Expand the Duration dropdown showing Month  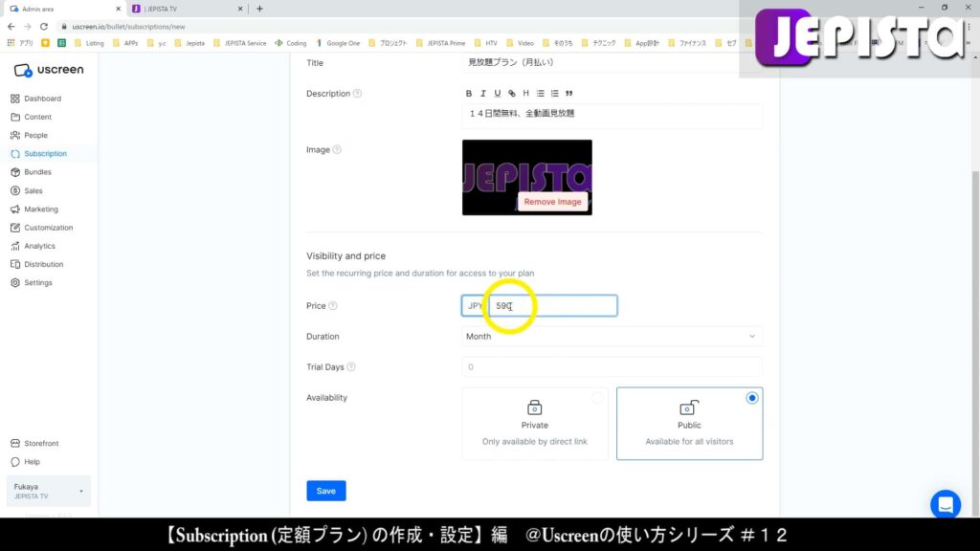(x=612, y=336)
